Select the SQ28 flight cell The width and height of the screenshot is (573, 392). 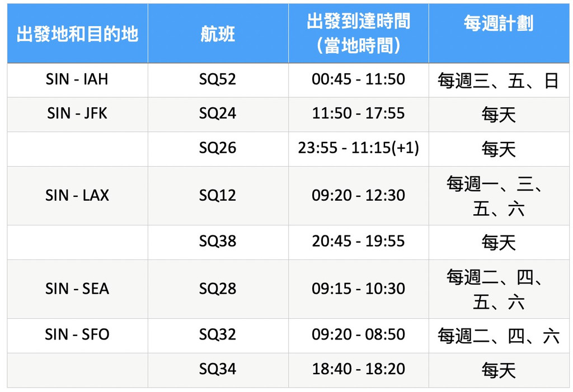pyautogui.click(x=218, y=289)
